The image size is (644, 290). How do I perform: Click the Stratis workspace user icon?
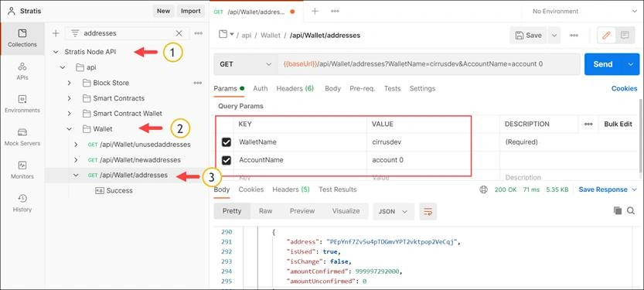click(x=11, y=11)
